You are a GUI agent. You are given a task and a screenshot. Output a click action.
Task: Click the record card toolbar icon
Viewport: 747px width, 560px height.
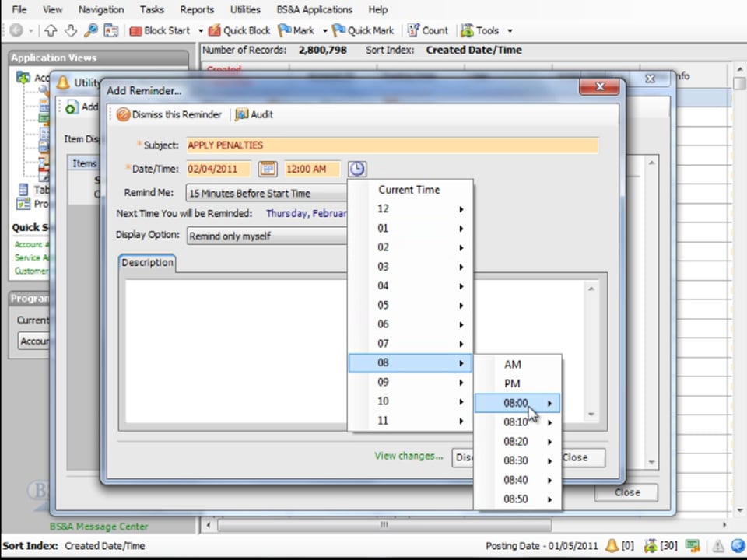point(111,30)
